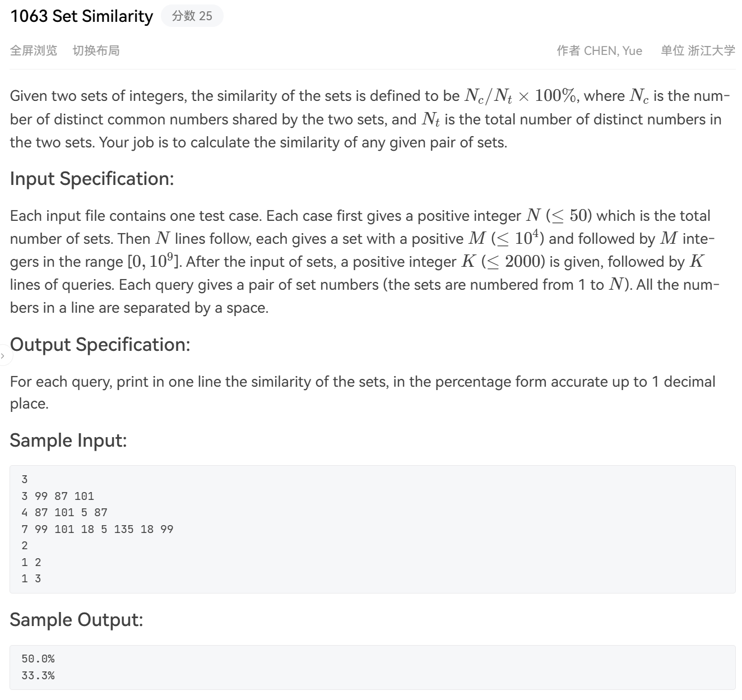Expand the left sidebar chevron
The width and height of the screenshot is (742, 700).
click(x=3, y=355)
